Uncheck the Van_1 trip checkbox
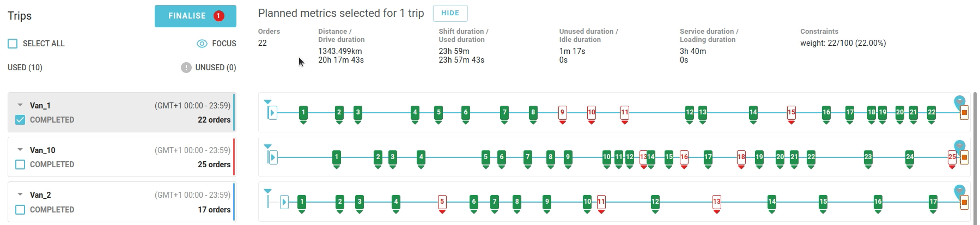Screen dimensions: 980x225 pyautogui.click(x=20, y=120)
